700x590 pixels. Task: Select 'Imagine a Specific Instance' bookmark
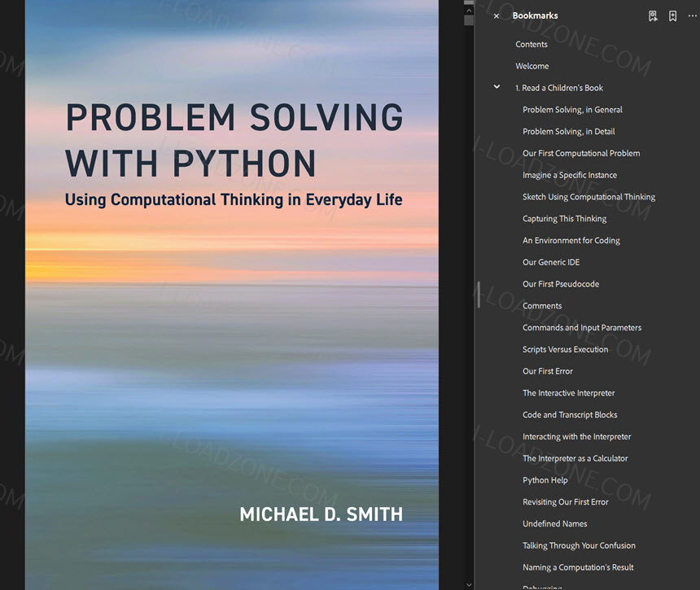tap(570, 176)
